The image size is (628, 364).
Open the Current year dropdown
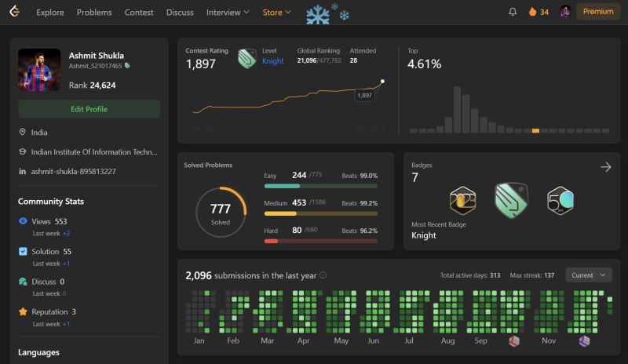588,275
